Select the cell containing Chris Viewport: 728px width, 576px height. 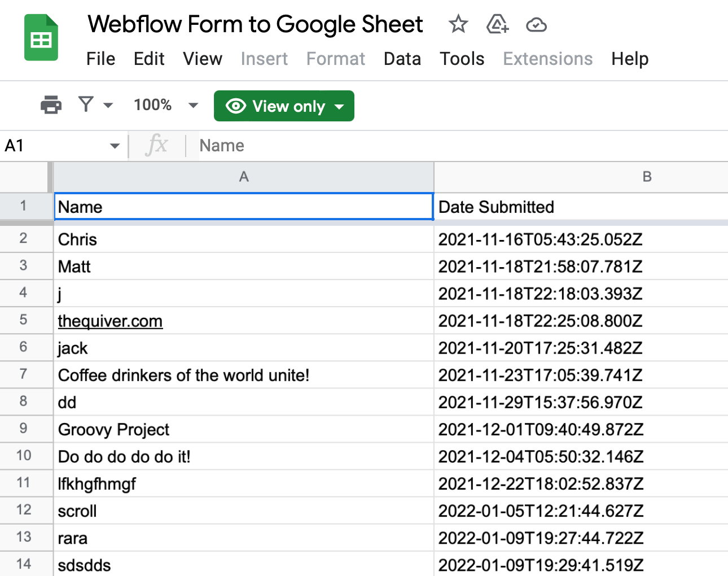pyautogui.click(x=244, y=239)
